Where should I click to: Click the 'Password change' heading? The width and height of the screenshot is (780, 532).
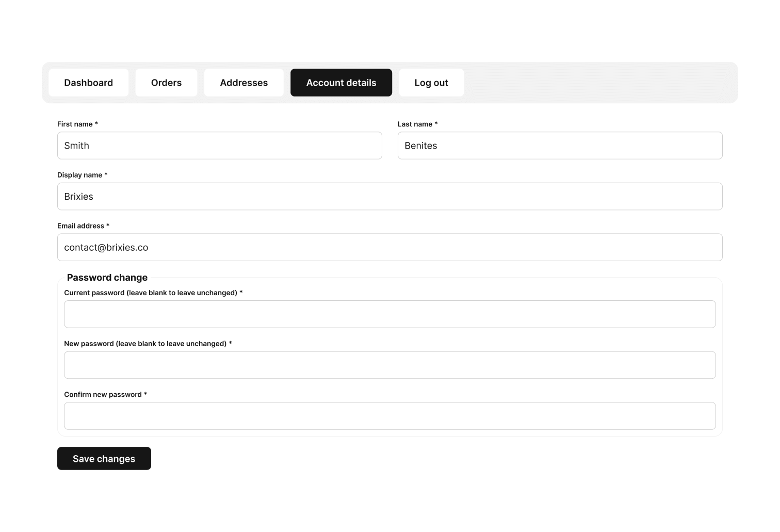click(107, 278)
